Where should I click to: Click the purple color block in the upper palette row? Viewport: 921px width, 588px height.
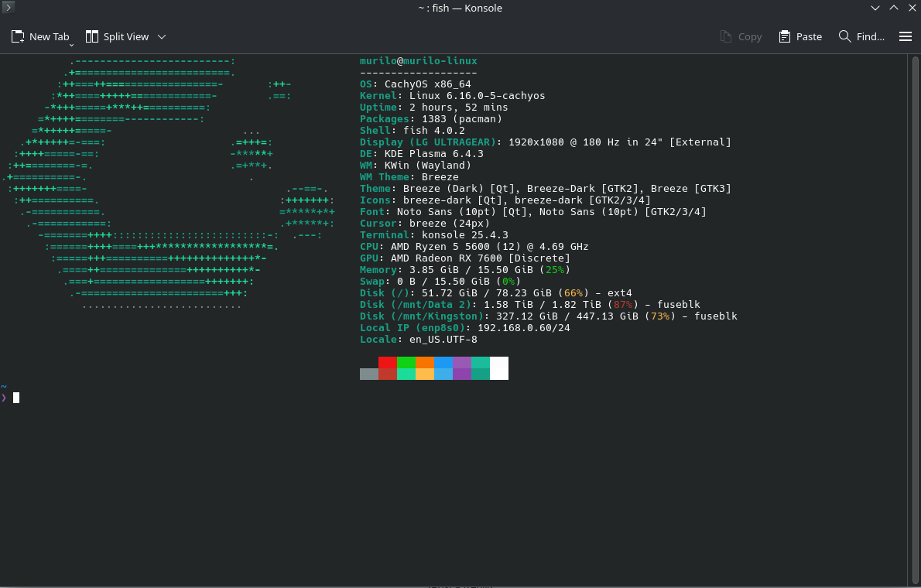(462, 362)
